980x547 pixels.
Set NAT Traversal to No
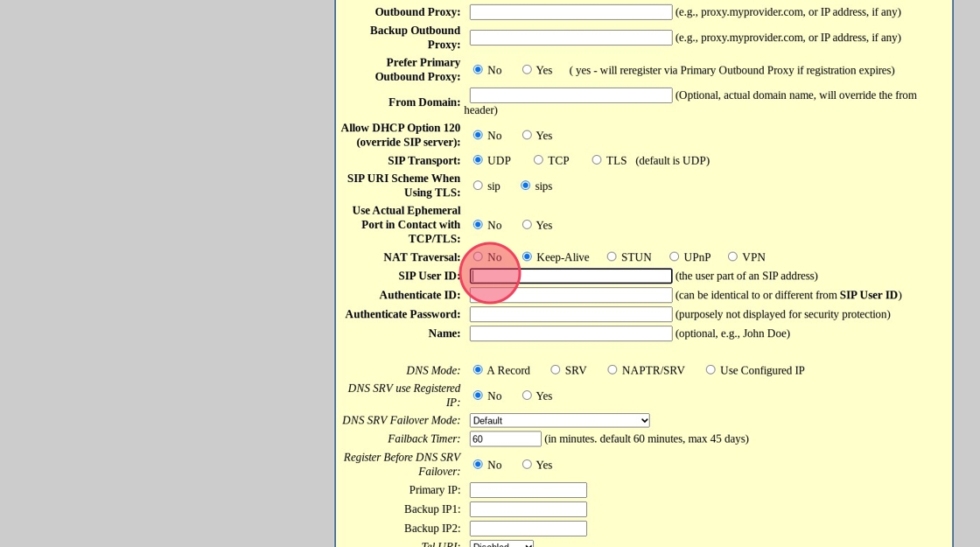pos(478,257)
